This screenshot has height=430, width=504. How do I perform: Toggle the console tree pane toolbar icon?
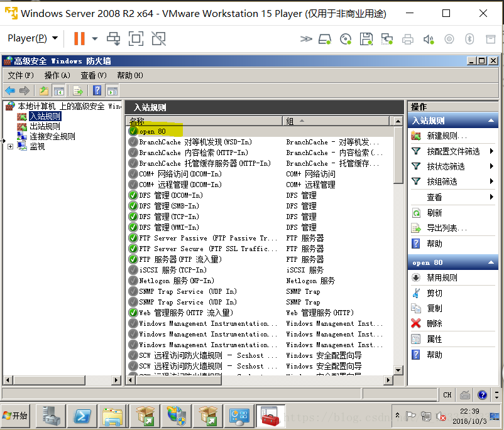[58, 91]
